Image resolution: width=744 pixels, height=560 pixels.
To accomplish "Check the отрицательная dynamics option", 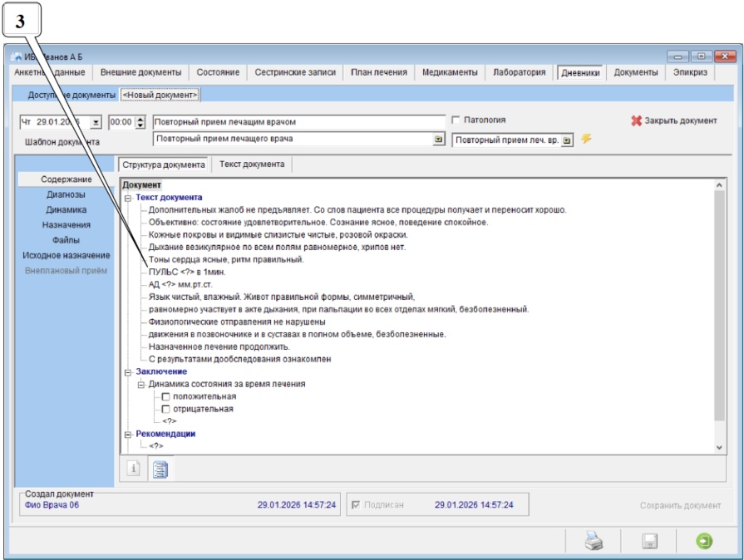I will [x=166, y=409].
